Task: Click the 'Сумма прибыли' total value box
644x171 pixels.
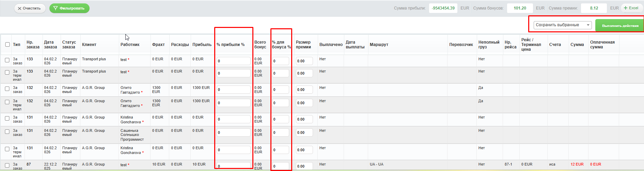Action: point(443,8)
